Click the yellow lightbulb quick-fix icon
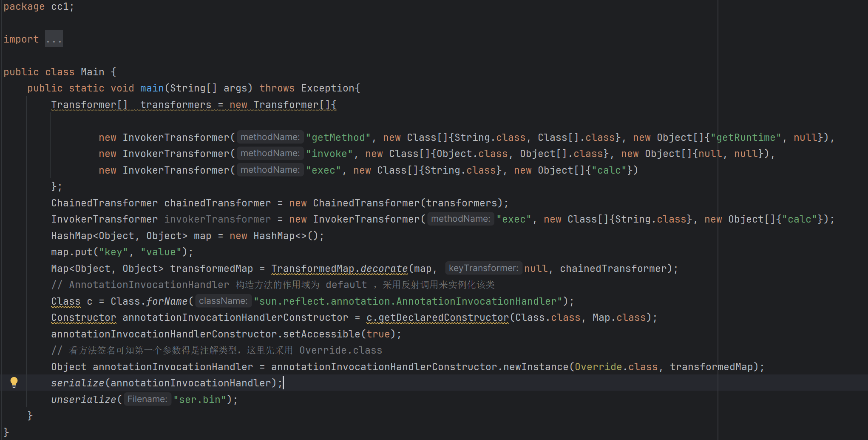Image resolution: width=868 pixels, height=440 pixels. click(14, 382)
